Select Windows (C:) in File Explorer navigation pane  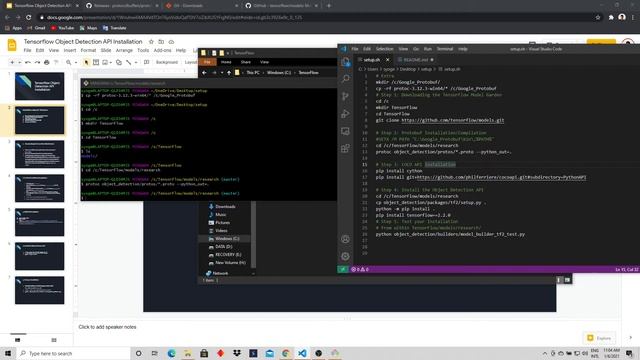point(227,239)
